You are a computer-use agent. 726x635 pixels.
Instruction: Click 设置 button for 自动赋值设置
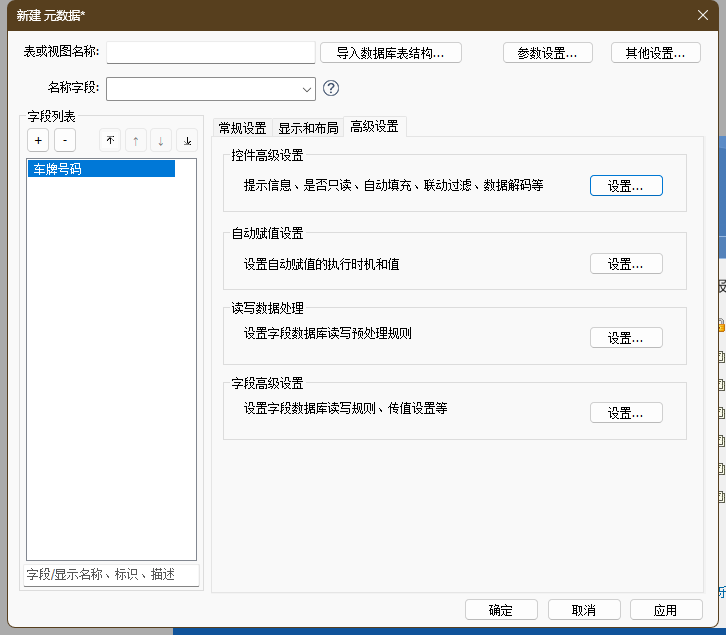[x=626, y=264]
